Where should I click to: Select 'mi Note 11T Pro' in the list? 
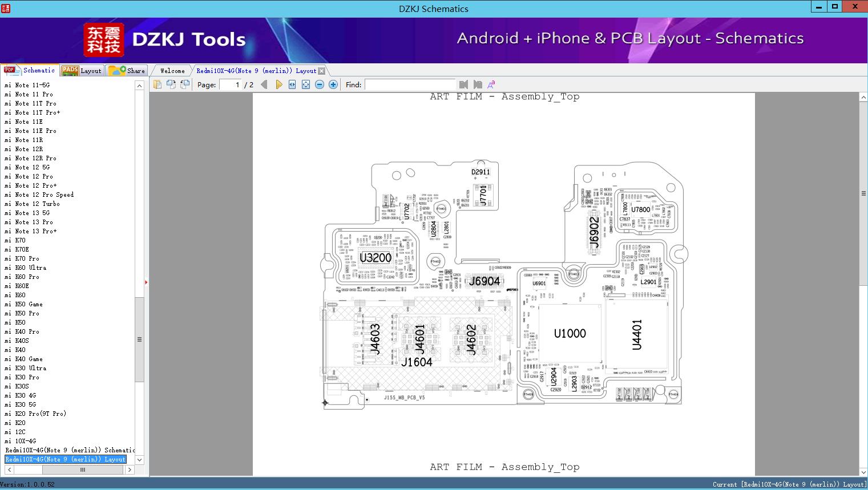click(30, 103)
